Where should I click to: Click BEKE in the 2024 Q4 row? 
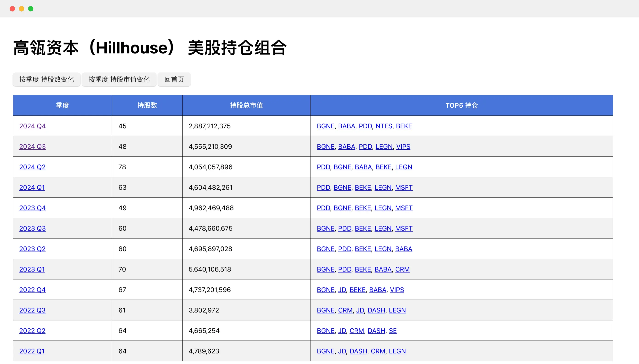click(x=404, y=126)
